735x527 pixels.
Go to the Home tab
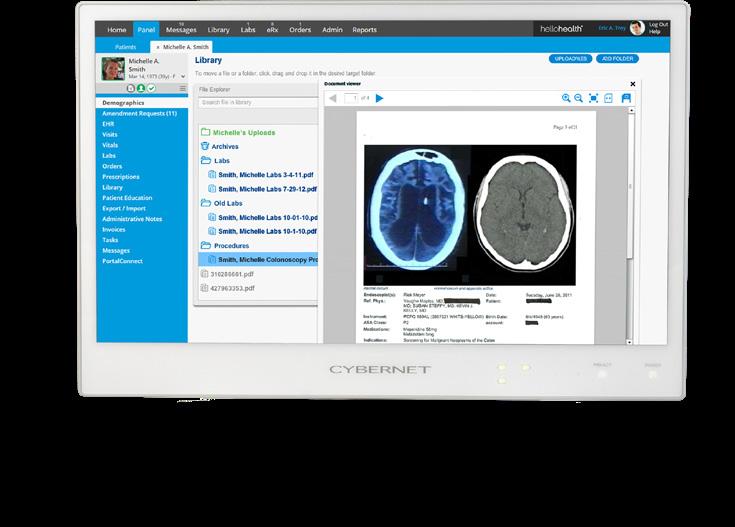click(117, 30)
